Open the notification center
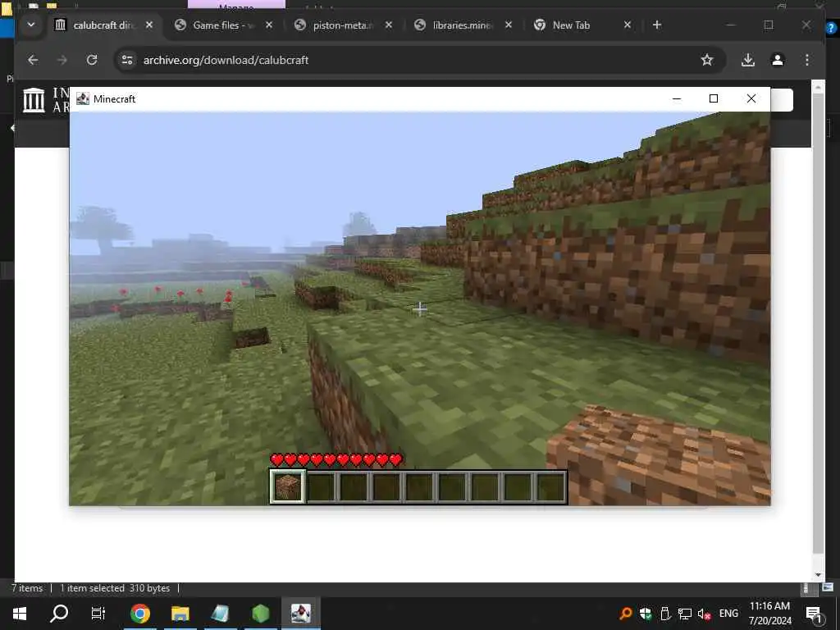The width and height of the screenshot is (840, 630). click(814, 614)
